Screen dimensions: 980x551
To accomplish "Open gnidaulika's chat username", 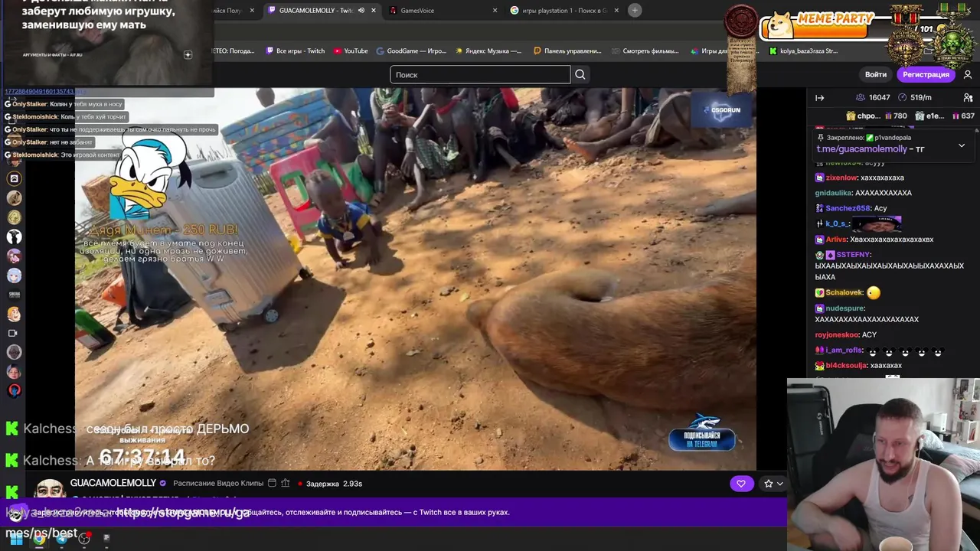I will pyautogui.click(x=834, y=193).
